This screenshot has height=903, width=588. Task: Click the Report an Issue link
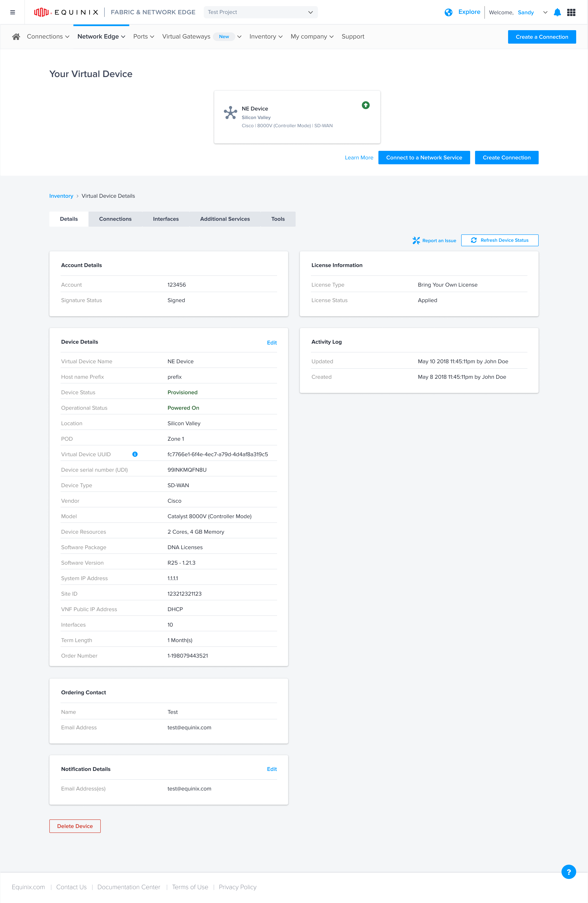pos(439,241)
